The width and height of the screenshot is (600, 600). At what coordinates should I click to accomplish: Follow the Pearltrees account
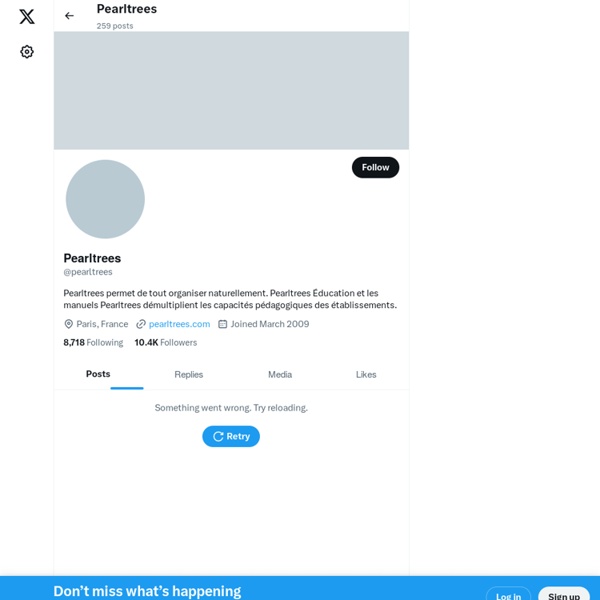click(375, 167)
